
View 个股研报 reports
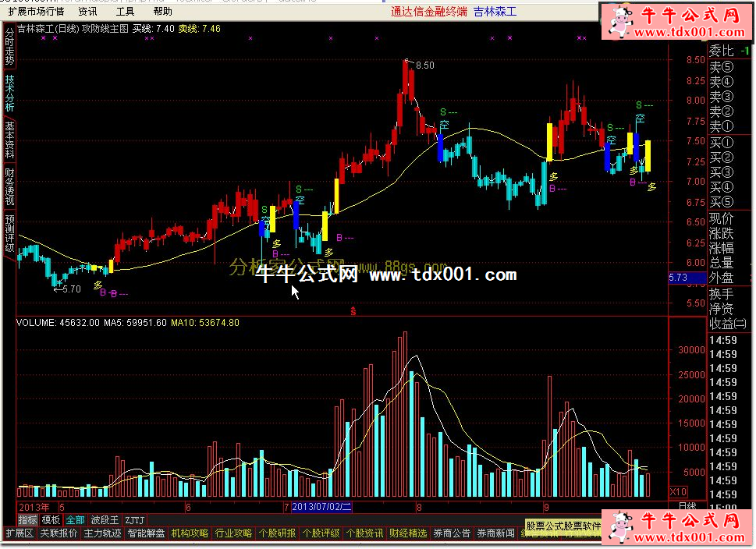pos(277,533)
